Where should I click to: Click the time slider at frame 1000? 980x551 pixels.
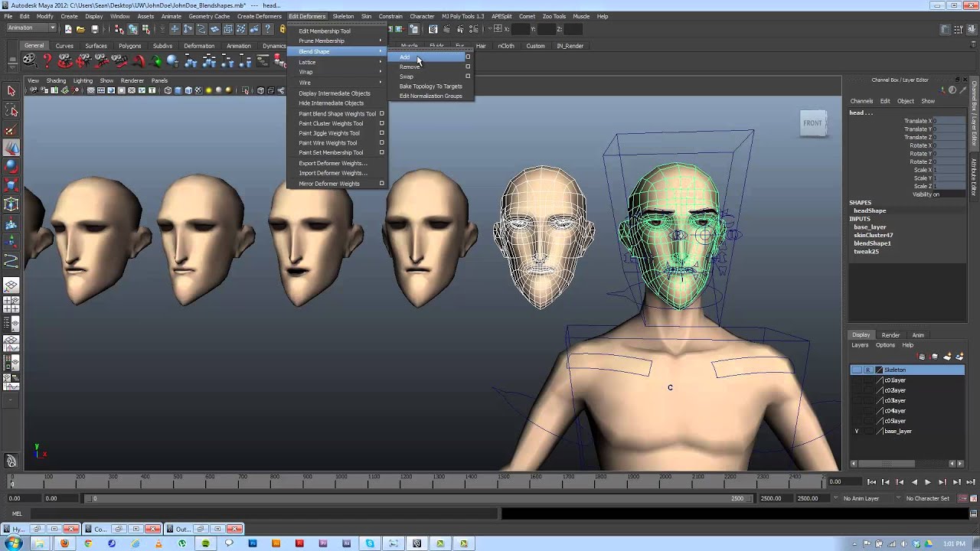pyautogui.click(x=338, y=481)
